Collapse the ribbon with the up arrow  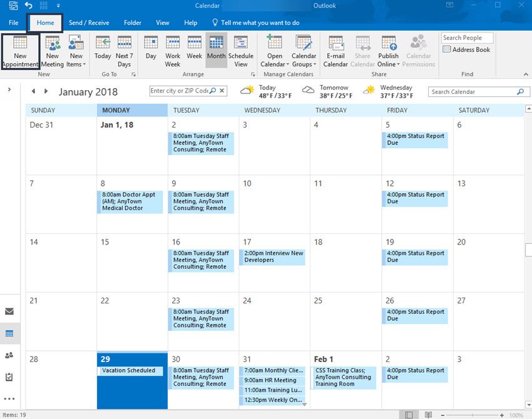coord(526,74)
